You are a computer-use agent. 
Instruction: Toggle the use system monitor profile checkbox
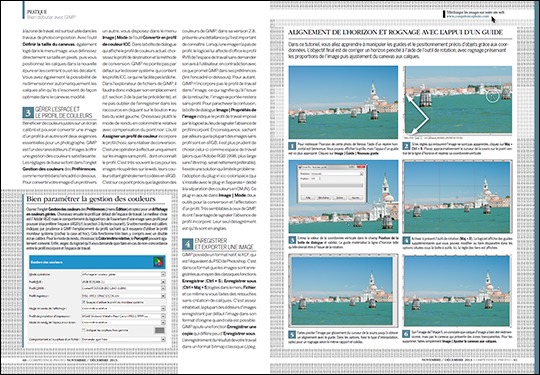pyautogui.click(x=83, y=302)
